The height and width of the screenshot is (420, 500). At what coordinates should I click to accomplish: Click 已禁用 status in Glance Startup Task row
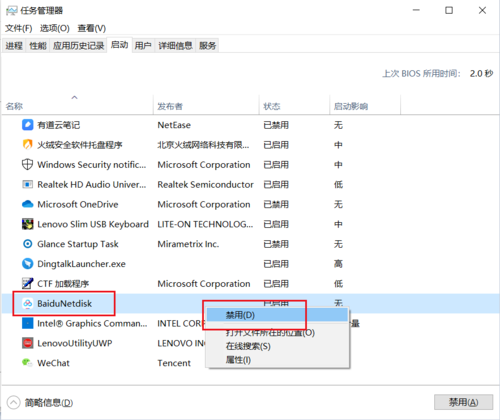point(276,244)
